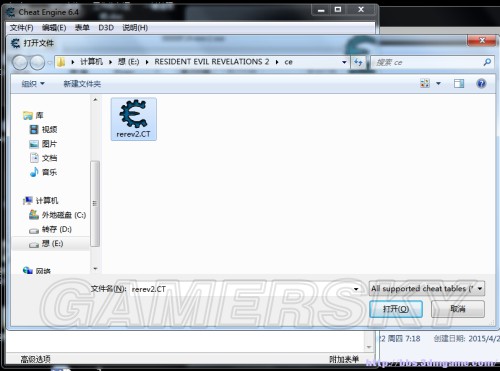Screen dimensions: 500x371
Task: Click the 打开(O) button
Action: [396, 309]
